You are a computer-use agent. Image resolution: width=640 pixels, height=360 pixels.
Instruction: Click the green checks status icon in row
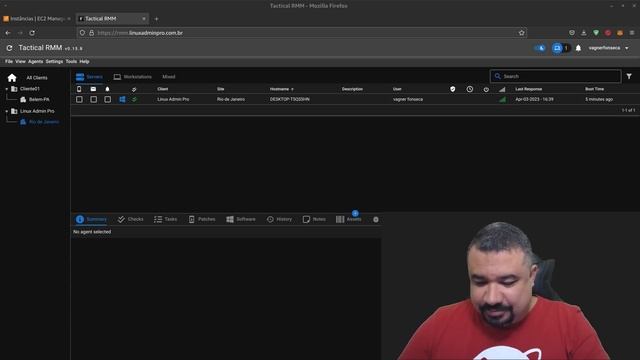tap(134, 99)
